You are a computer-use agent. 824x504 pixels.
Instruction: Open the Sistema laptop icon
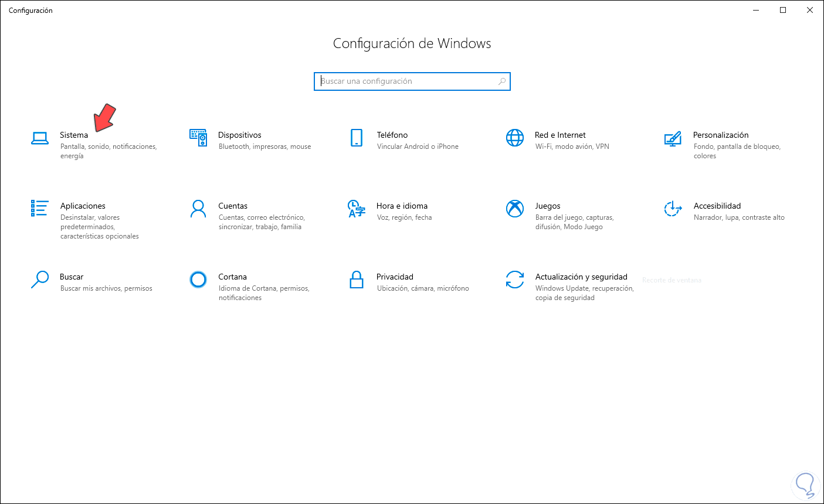pos(40,138)
